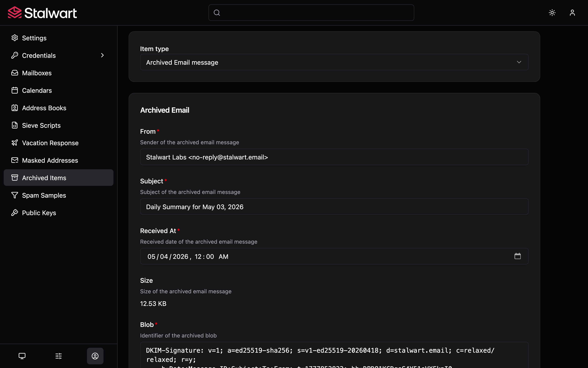
Task: Switch to the monitor view icon
Action: [x=22, y=356]
